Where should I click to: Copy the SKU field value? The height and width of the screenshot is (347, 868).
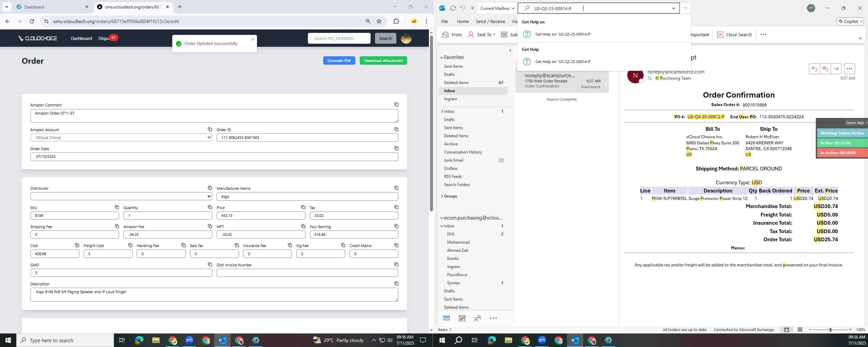117,207
